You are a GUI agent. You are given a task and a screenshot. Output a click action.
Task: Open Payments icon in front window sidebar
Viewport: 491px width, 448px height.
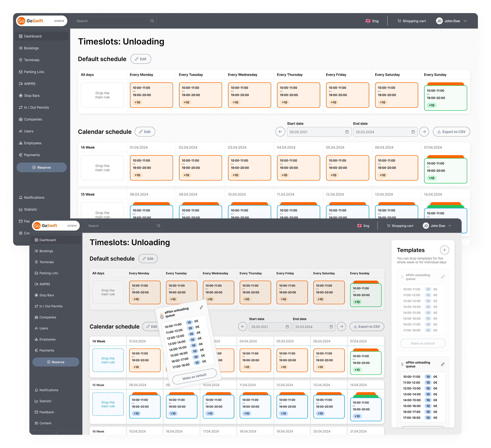point(36,350)
